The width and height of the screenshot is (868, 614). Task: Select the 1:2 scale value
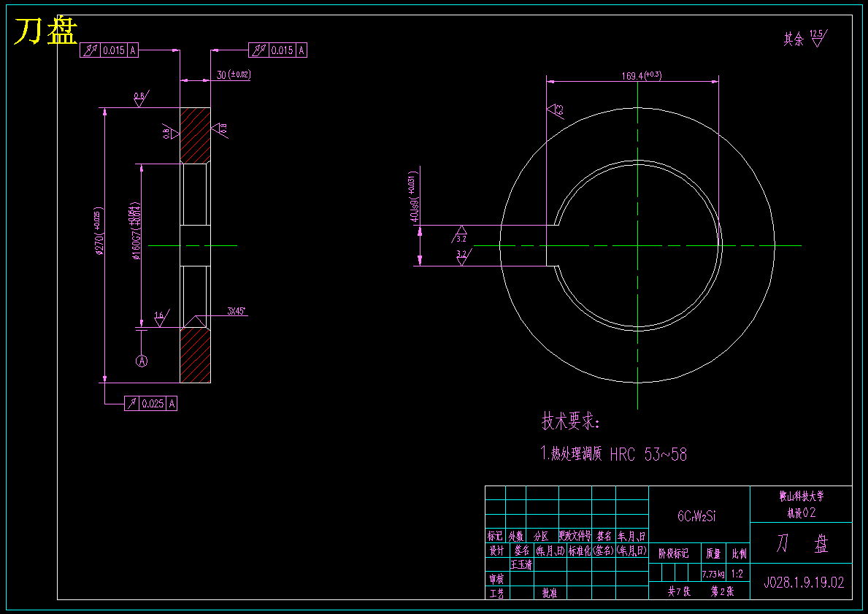tap(737, 574)
